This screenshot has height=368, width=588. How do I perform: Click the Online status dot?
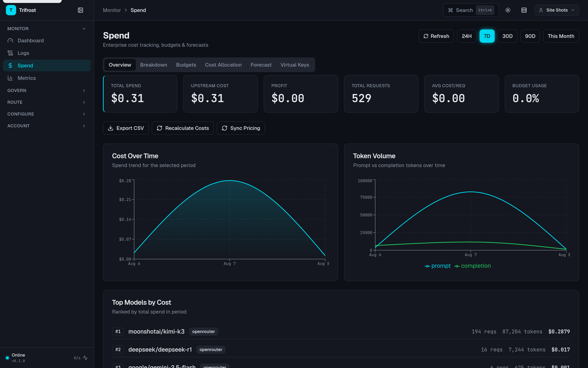click(7, 358)
